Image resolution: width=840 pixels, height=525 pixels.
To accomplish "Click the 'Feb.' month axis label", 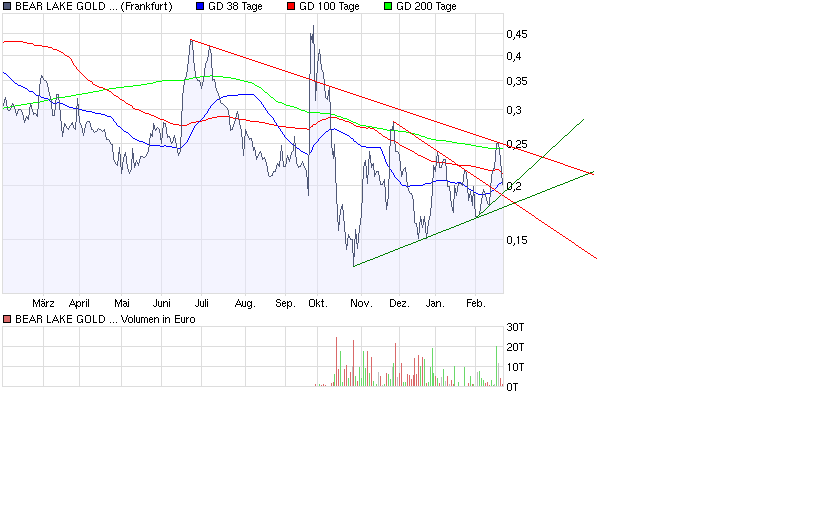I will click(x=476, y=303).
